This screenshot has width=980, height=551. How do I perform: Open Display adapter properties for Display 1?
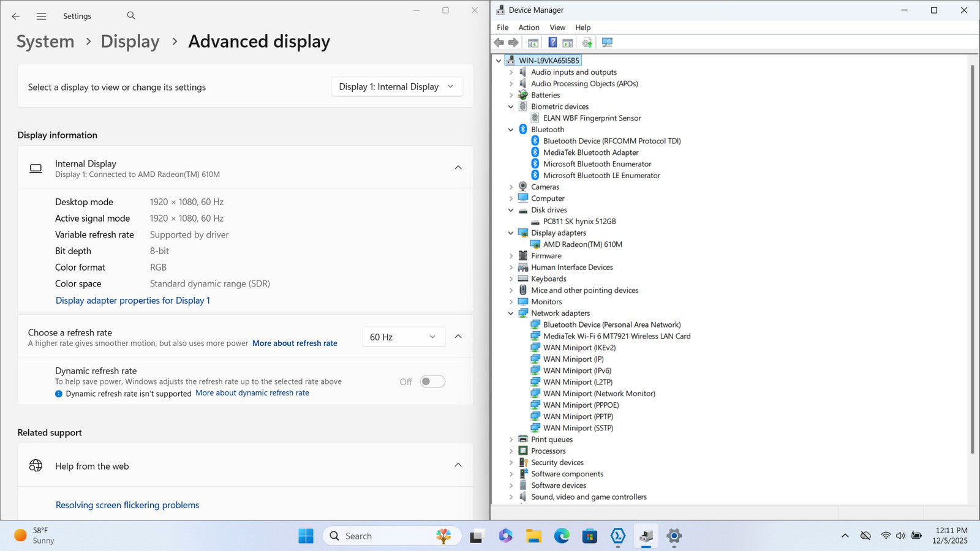[x=132, y=301]
